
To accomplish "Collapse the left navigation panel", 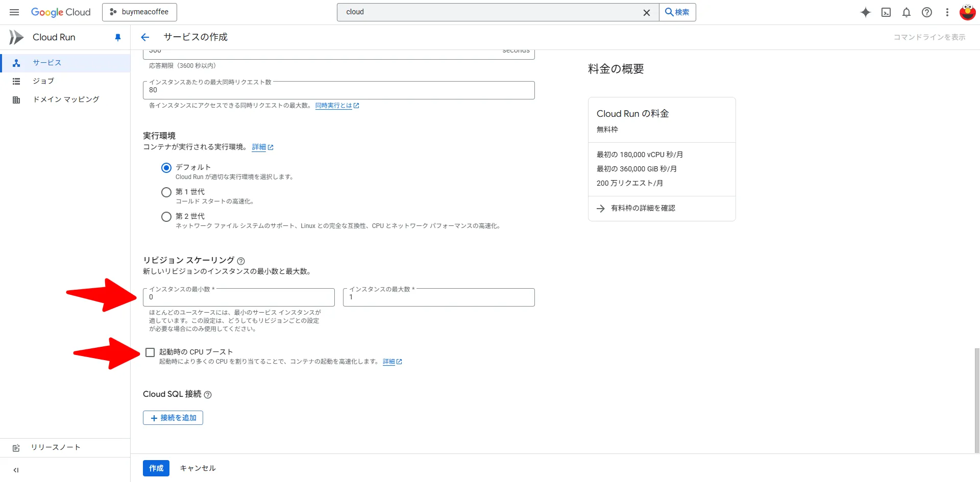I will (16, 470).
